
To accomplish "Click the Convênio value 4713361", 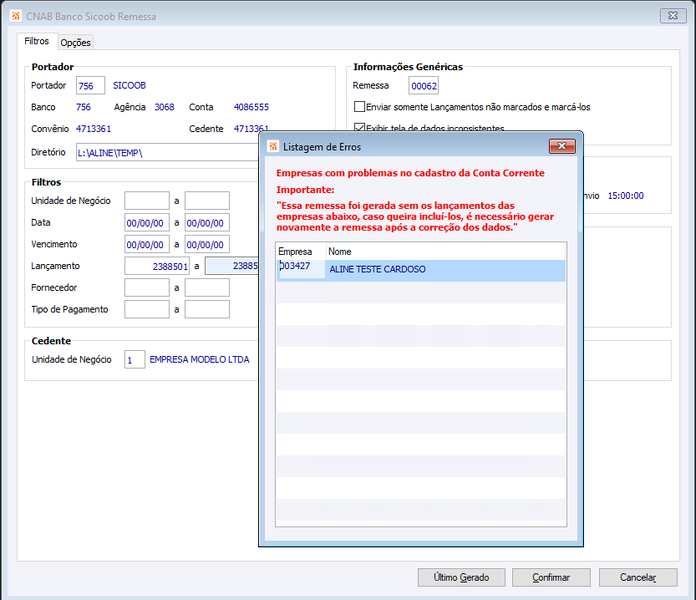I will [93, 129].
